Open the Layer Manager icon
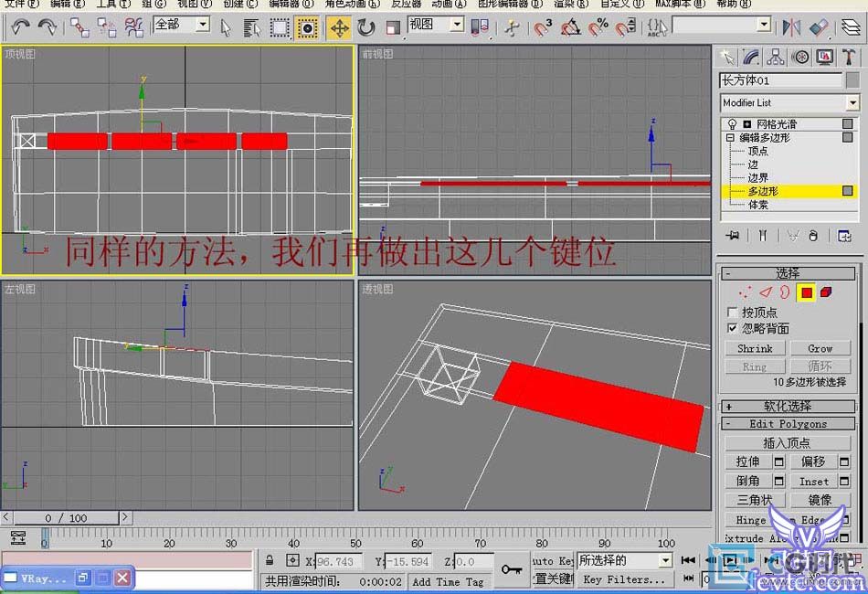This screenshot has height=594, width=868. pyautogui.click(x=851, y=27)
